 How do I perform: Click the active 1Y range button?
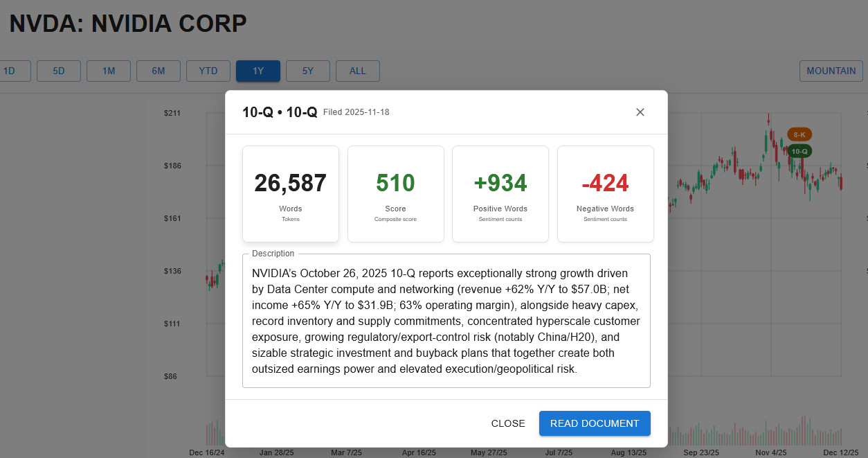coord(258,71)
